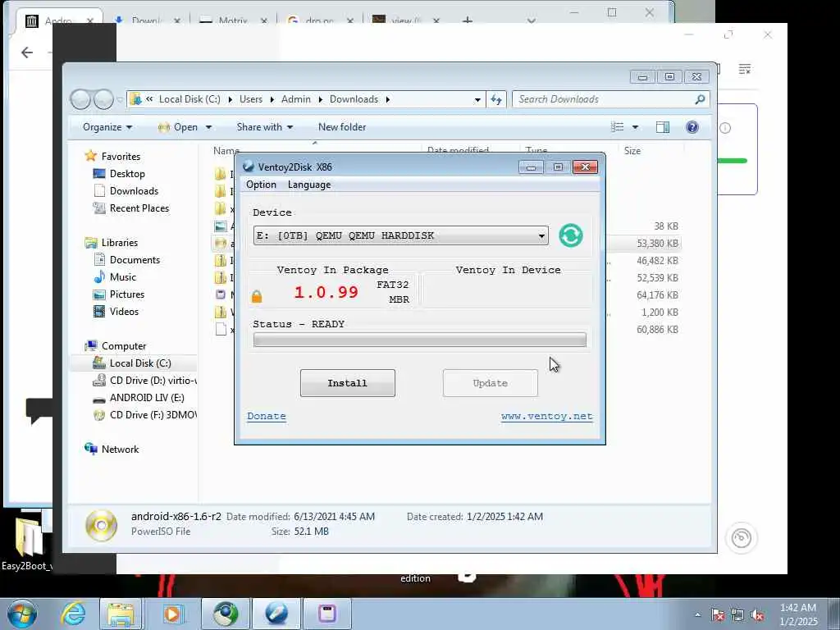Viewport: 840px width, 630px height.
Task: Open the Windows Start menu
Action: 22,614
